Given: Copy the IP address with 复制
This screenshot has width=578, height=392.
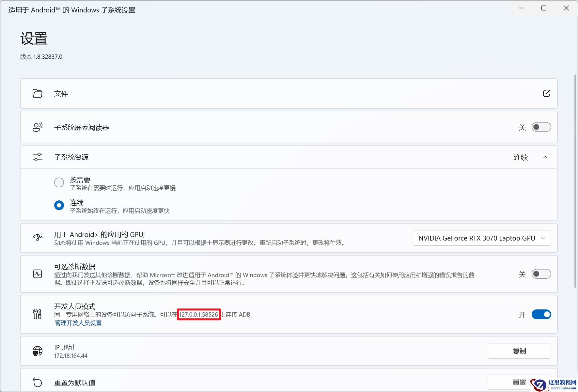Looking at the screenshot, I should tap(519, 351).
